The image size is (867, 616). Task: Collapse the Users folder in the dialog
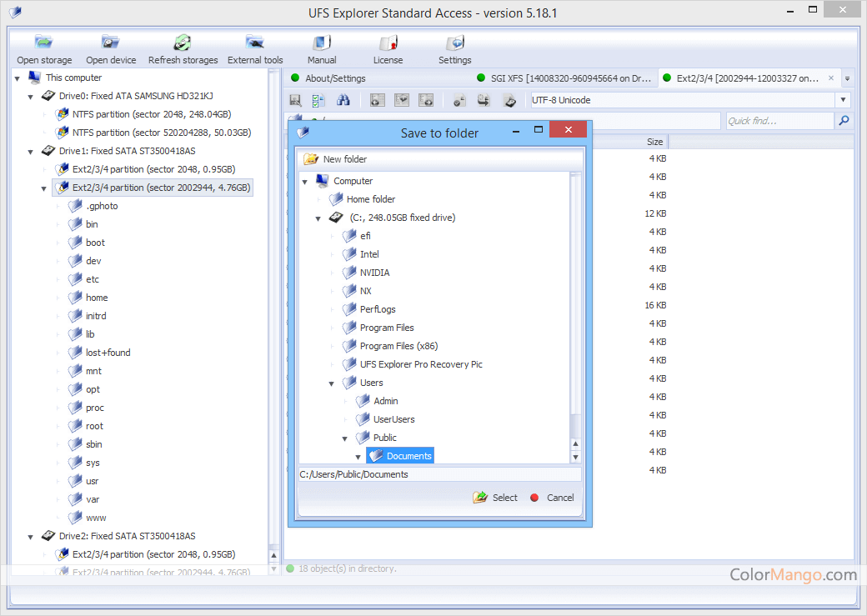[x=331, y=383]
